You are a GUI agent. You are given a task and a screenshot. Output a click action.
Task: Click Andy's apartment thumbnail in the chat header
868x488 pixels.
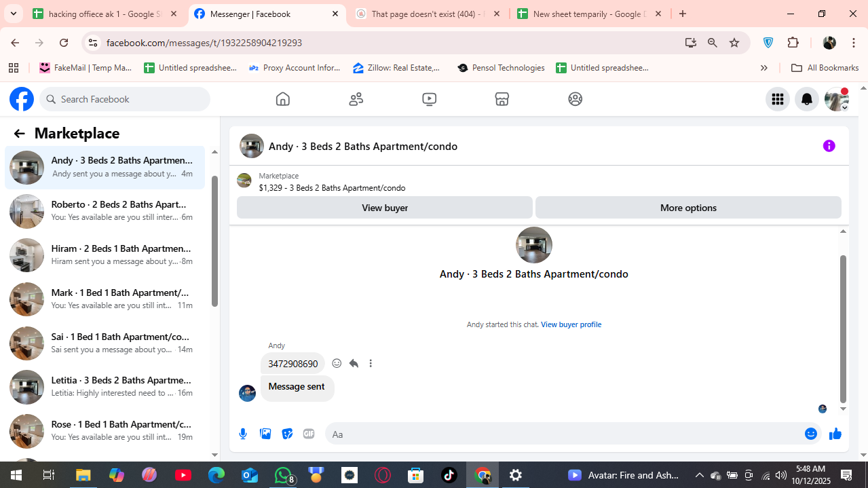252,146
